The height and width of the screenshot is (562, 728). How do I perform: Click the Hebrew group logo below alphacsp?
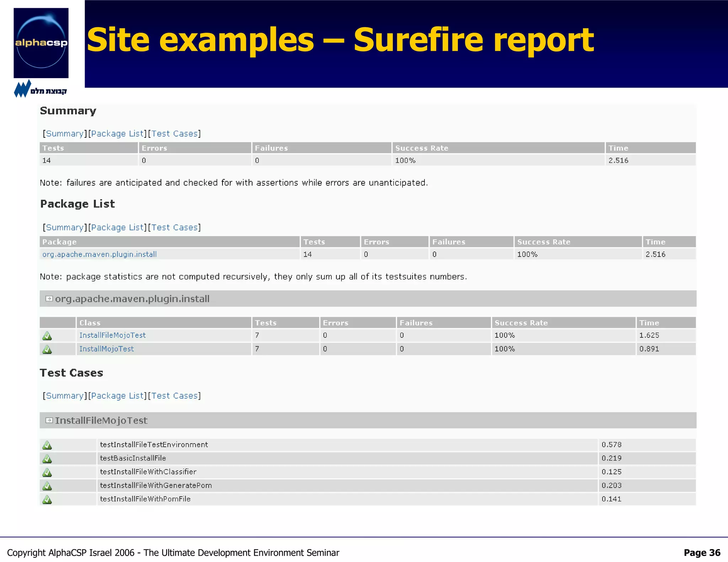[x=40, y=90]
